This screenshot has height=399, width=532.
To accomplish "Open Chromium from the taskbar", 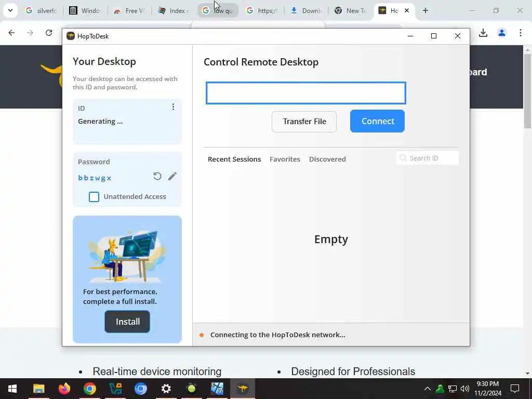I will (x=140, y=389).
